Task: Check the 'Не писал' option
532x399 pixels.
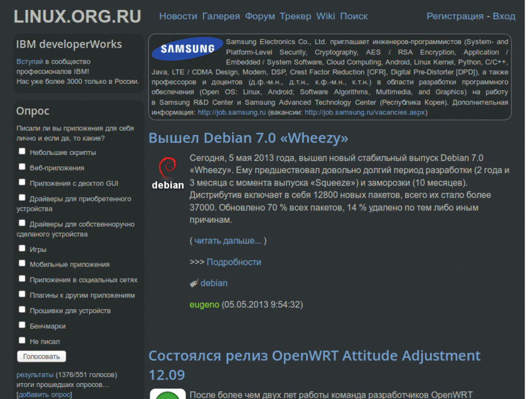Action: pos(22,340)
